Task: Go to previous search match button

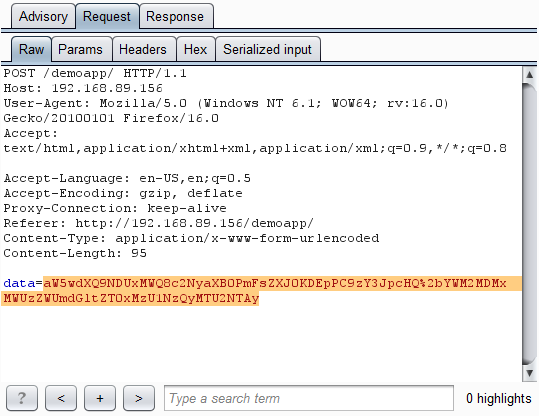Action: pyautogui.click(x=61, y=398)
